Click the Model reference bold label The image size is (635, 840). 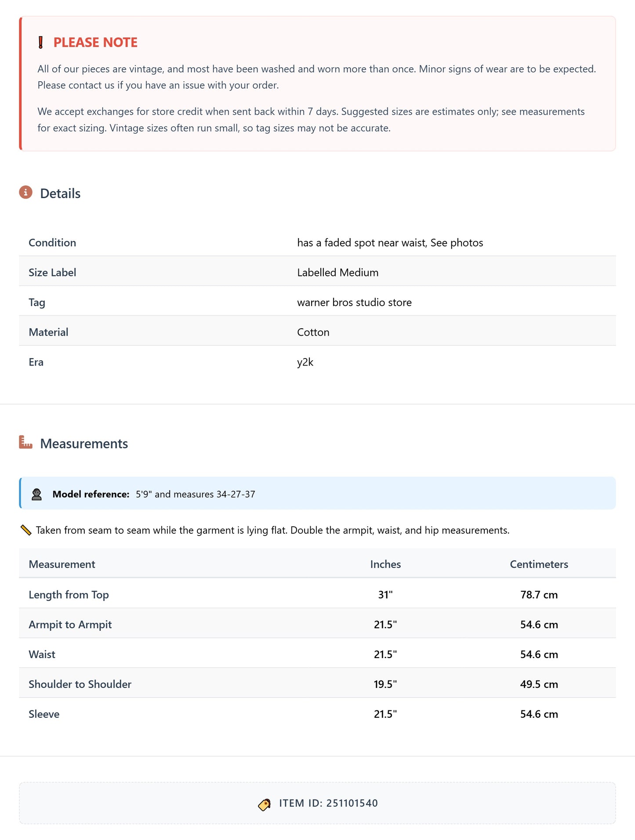[x=91, y=494]
